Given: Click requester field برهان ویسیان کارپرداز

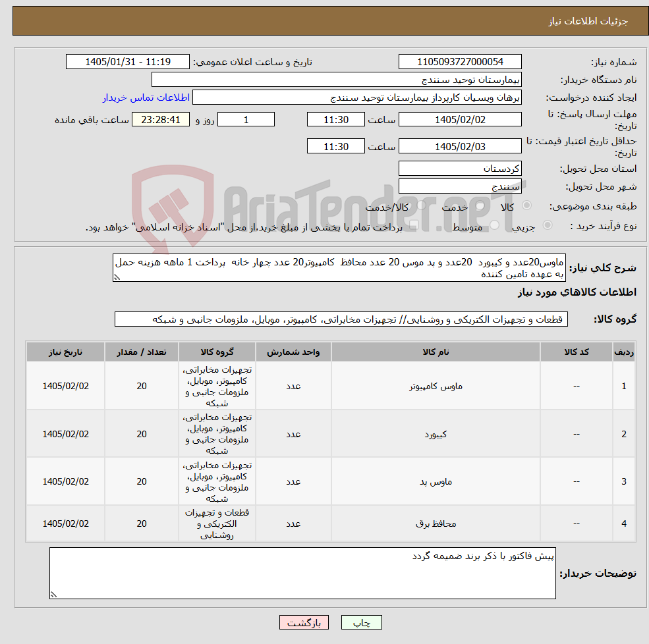Looking at the screenshot, I should click(x=356, y=97).
